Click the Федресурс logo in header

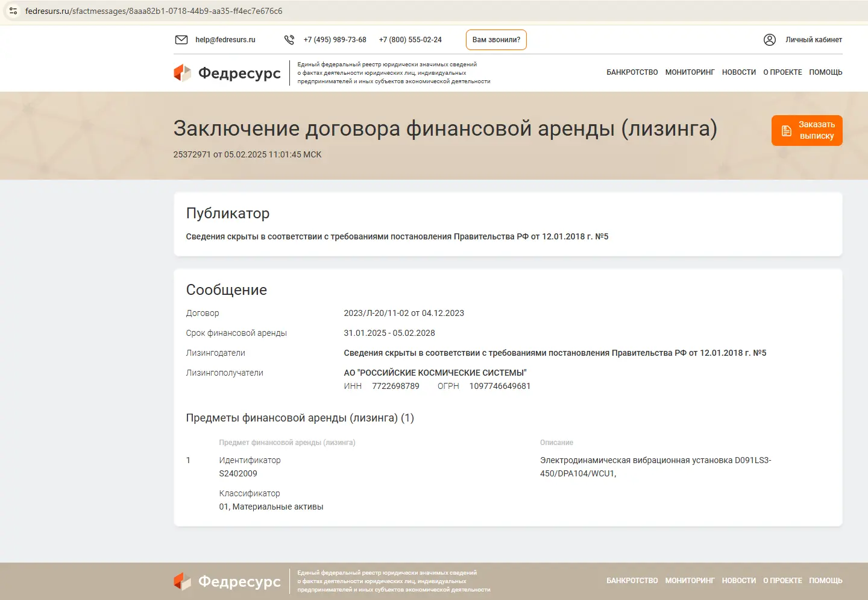click(227, 73)
